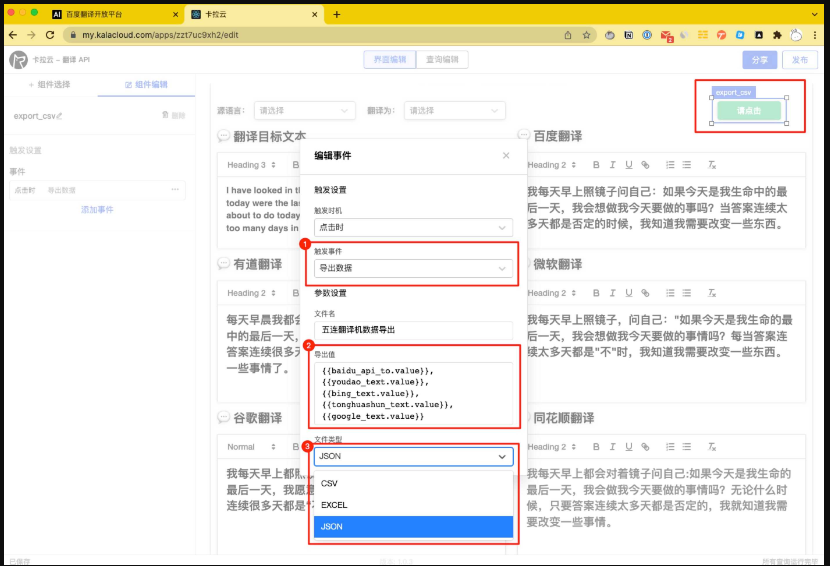This screenshot has width=830, height=566.
Task: Click the comment bubble beside 翻译目标文本
Action: click(223, 136)
